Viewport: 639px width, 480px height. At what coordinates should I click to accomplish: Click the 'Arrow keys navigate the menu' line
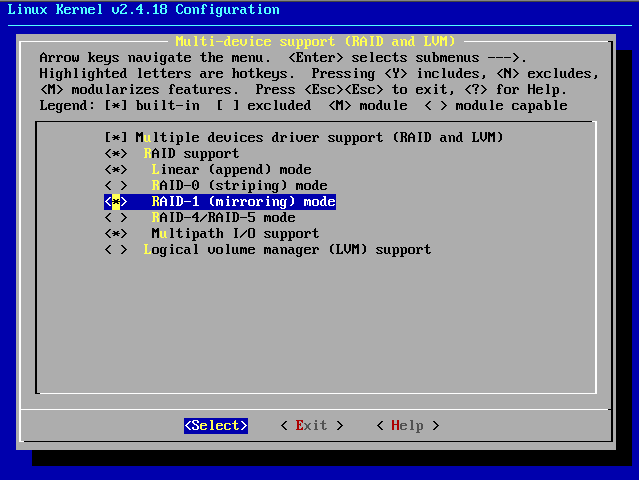point(283,58)
